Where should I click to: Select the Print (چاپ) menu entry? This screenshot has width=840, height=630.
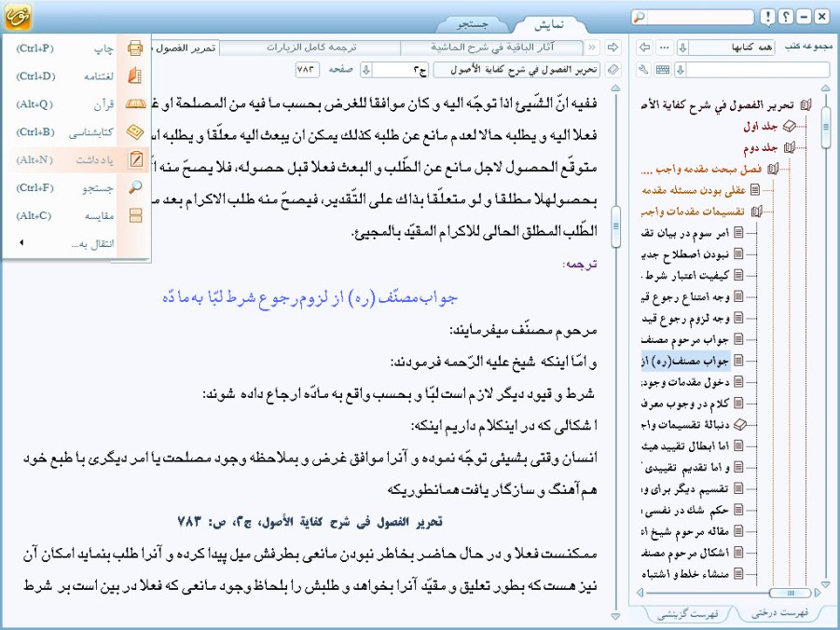pos(76,48)
